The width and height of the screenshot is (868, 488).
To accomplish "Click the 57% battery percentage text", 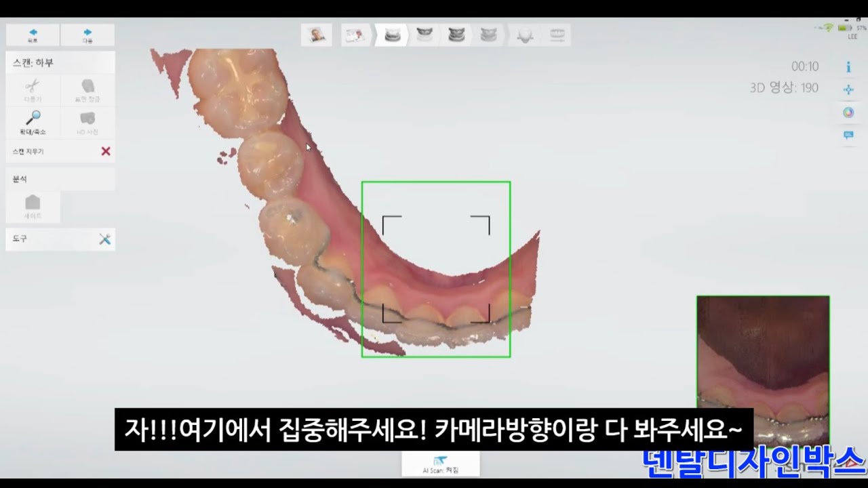I will tap(861, 28).
